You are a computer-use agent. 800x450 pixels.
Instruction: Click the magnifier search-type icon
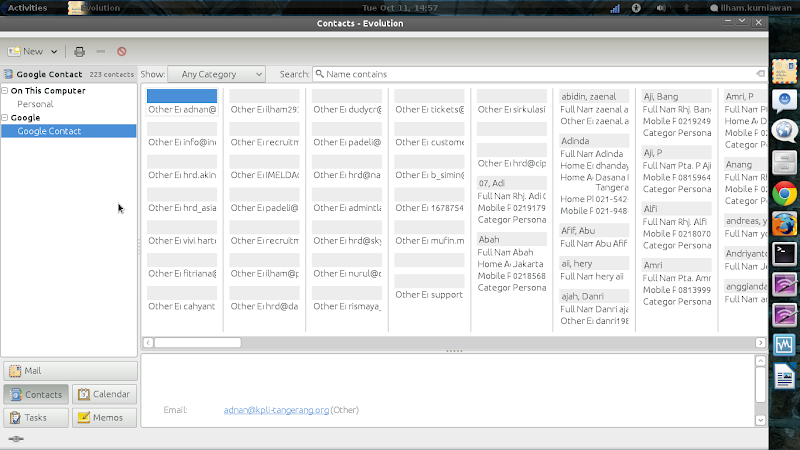(319, 74)
